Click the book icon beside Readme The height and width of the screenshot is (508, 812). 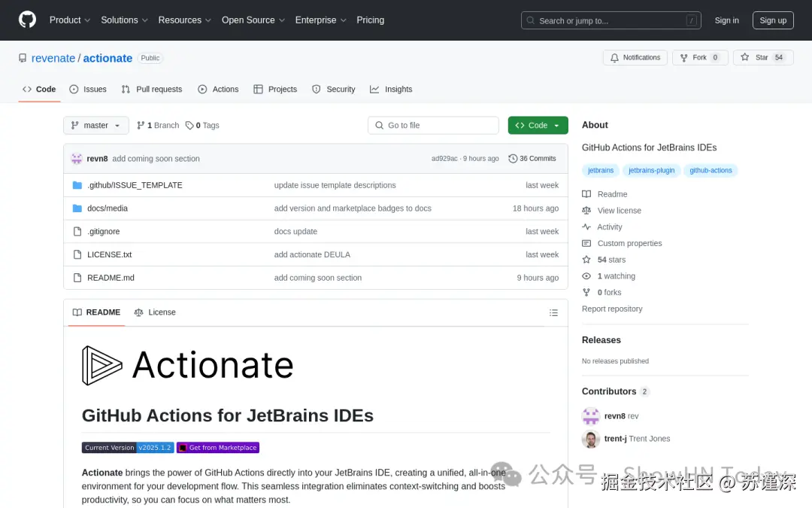pyautogui.click(x=586, y=194)
